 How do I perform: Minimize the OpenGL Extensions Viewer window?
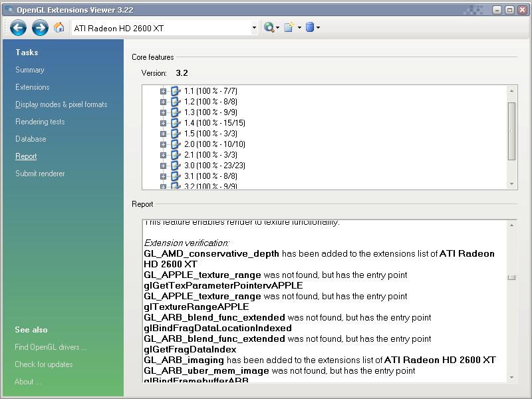497,10
